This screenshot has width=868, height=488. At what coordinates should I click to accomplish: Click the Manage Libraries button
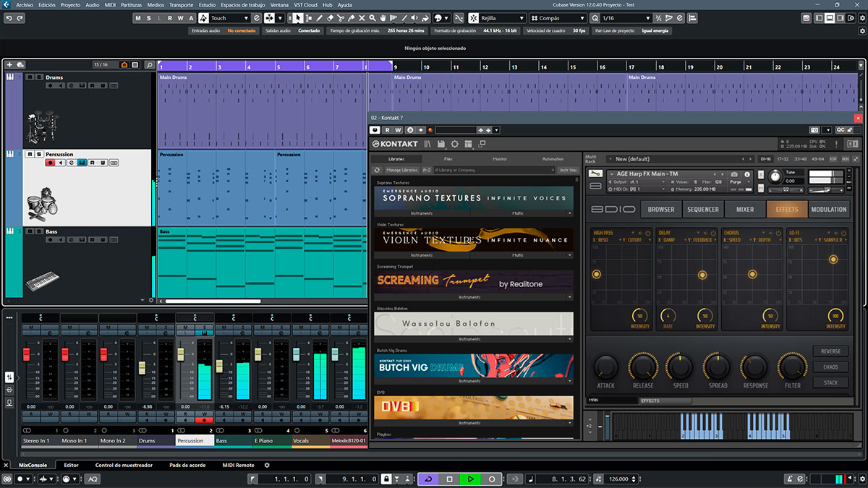tap(401, 170)
